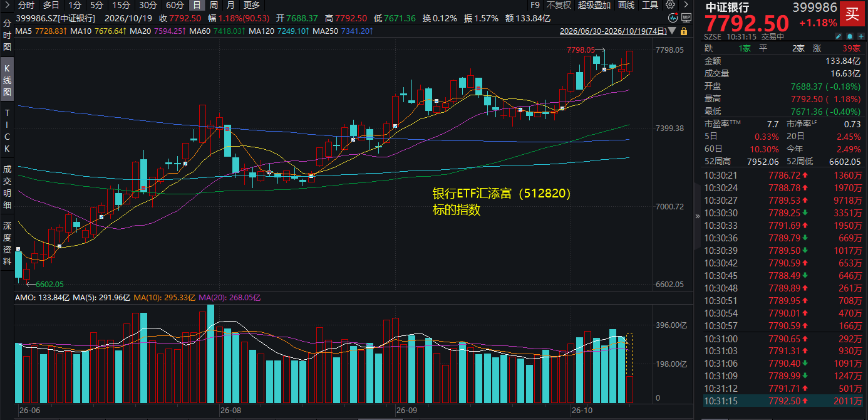Switch to 多日 period tab
868x420 pixels.
[51, 5]
